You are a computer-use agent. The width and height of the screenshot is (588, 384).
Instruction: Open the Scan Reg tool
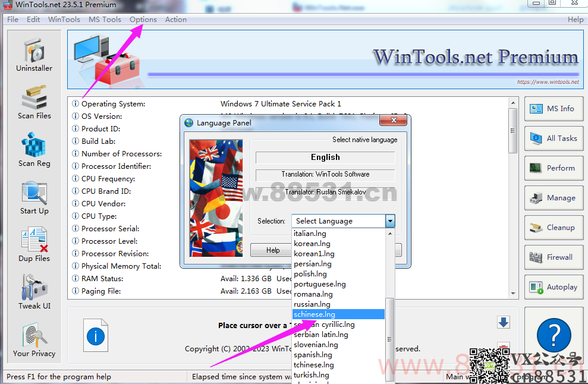(34, 150)
